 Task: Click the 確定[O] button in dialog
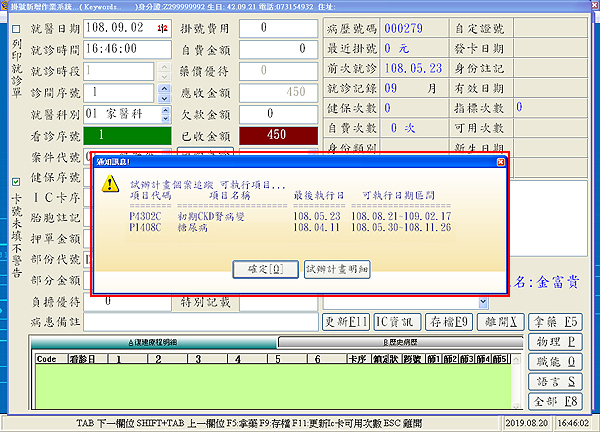[264, 269]
